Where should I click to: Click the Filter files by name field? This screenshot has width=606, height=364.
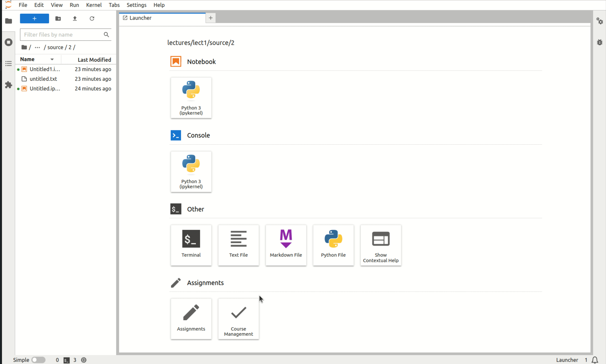point(63,35)
